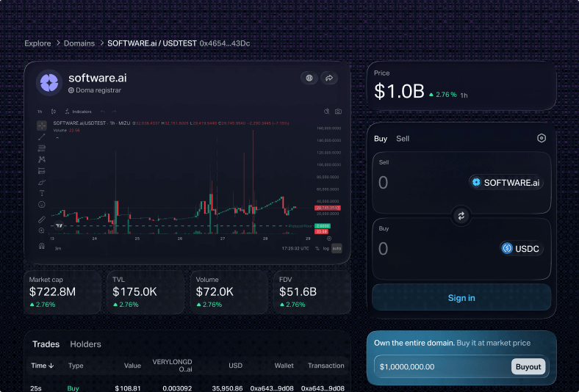
Task: Open the domain website globe icon
Action: 309,78
